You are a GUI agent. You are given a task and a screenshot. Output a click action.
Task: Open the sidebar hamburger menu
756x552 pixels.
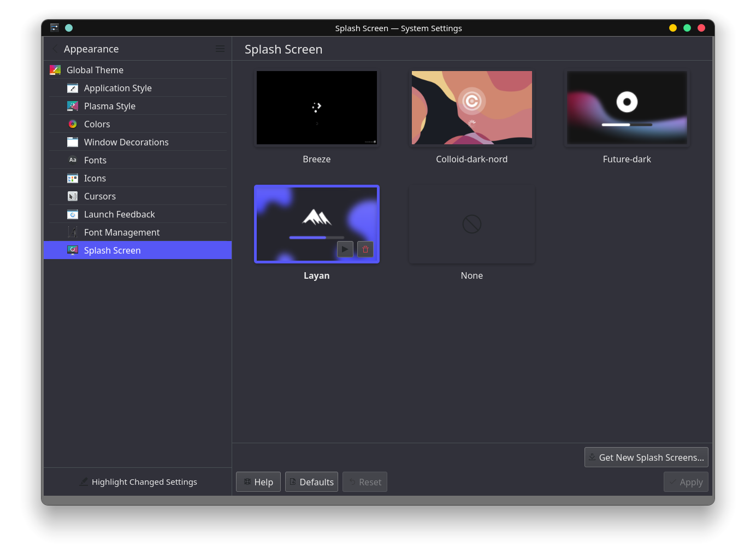(x=220, y=48)
